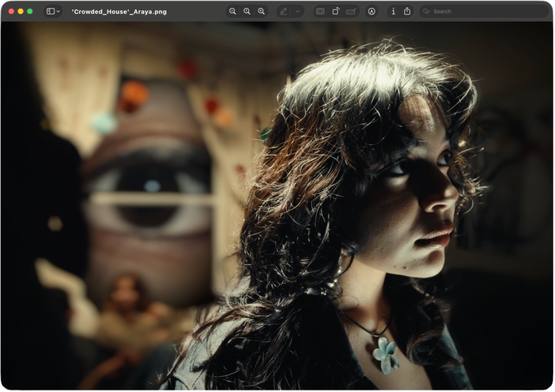Viewport: 555px width, 392px height.
Task: Click the zoom out magnifier icon
Action: pos(233,11)
